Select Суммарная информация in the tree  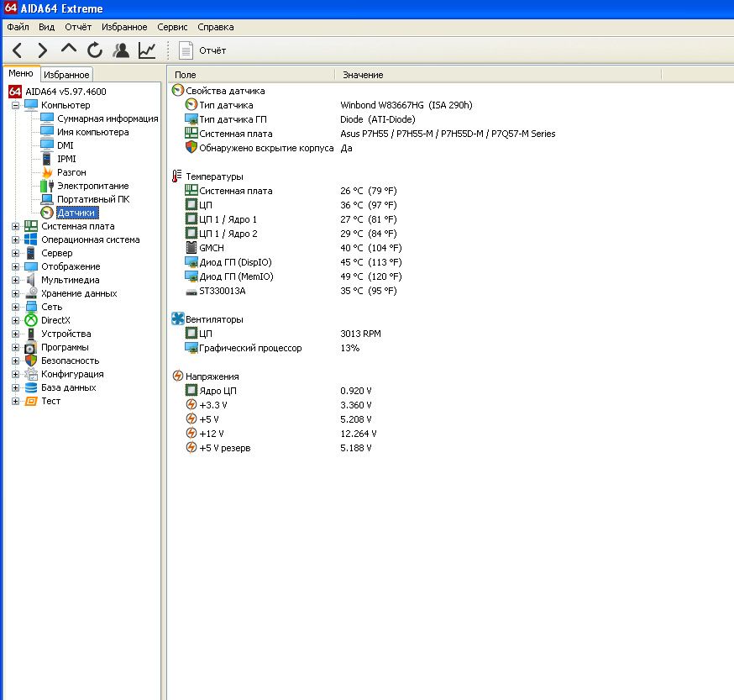(x=107, y=118)
